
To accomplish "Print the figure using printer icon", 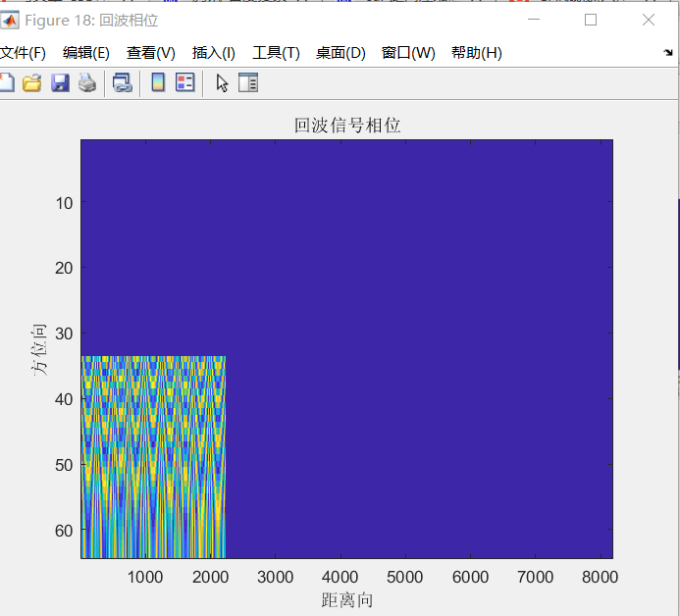I will 87,82.
